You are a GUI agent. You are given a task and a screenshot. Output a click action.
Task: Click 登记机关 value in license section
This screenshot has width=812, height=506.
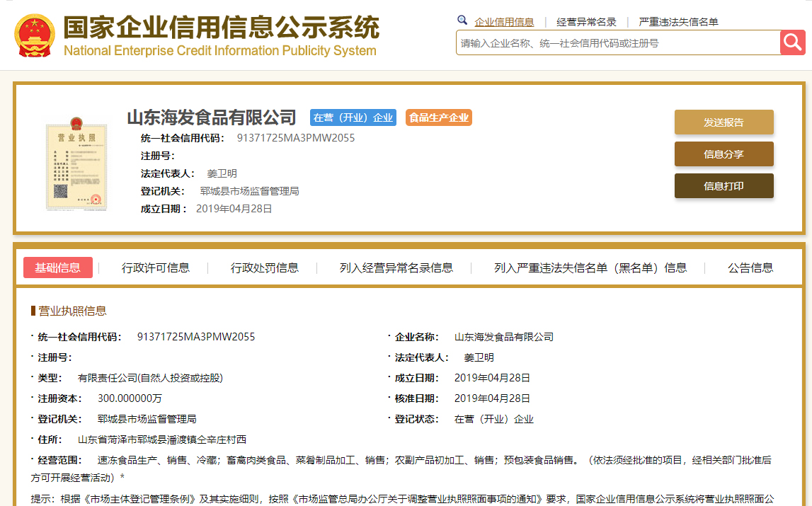tap(147, 419)
